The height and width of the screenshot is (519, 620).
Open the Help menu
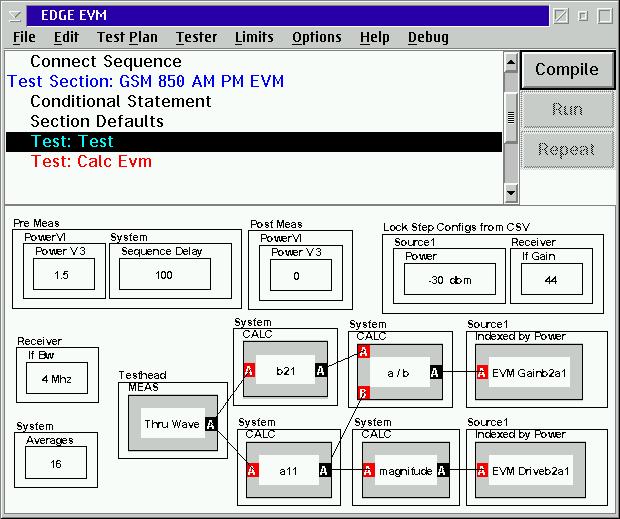[x=374, y=38]
